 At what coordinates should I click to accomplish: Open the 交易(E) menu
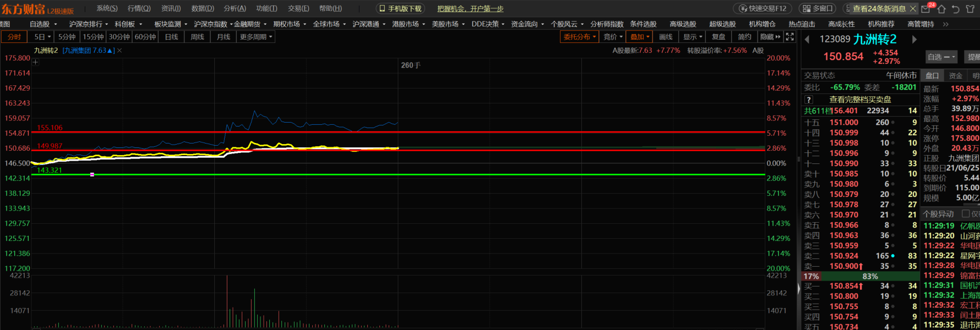click(298, 8)
